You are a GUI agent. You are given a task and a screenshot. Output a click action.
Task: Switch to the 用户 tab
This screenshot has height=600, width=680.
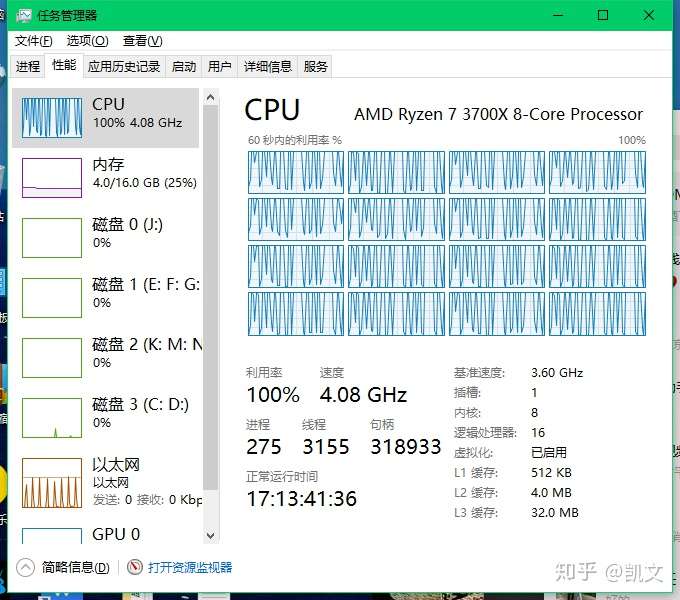click(x=219, y=66)
